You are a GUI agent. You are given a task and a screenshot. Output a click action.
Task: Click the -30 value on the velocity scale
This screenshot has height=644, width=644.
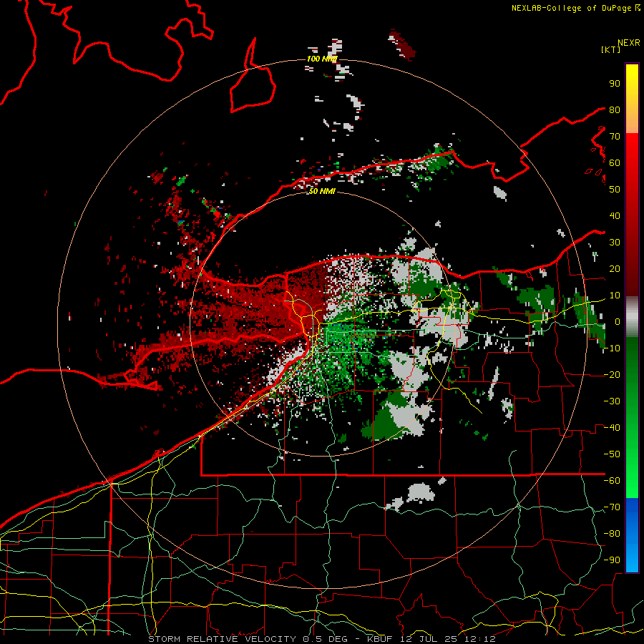tap(612, 401)
